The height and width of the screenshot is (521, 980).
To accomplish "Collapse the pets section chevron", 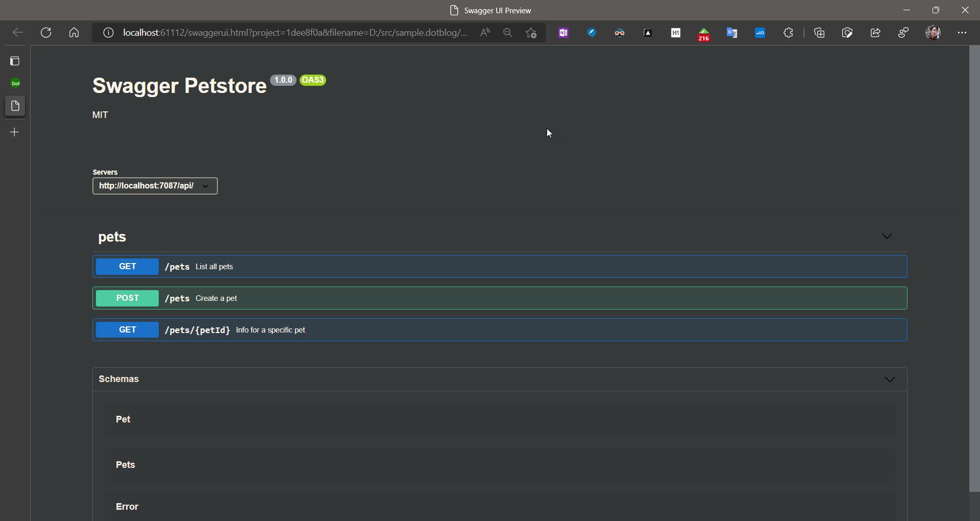I will click(x=887, y=236).
